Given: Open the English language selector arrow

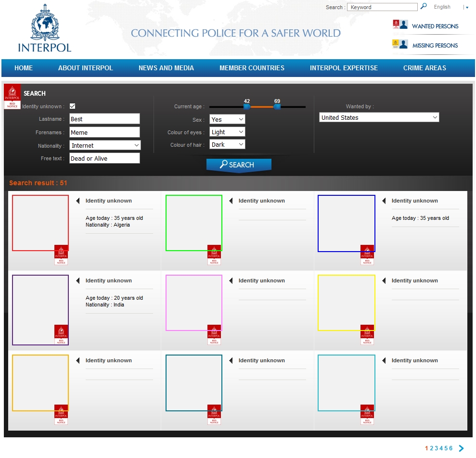Looking at the screenshot, I should [467, 8].
